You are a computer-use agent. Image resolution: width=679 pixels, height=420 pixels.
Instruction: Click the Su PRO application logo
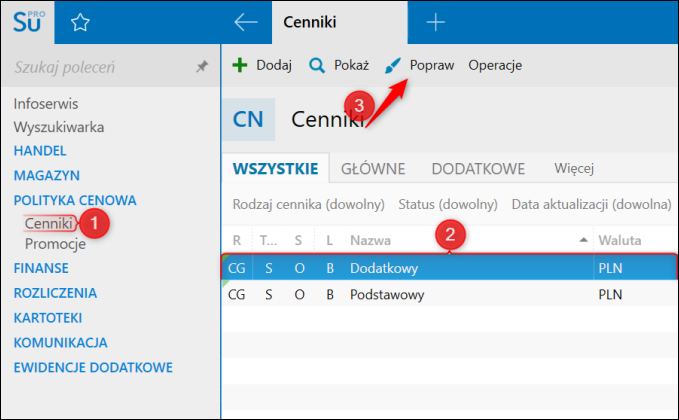(x=27, y=21)
